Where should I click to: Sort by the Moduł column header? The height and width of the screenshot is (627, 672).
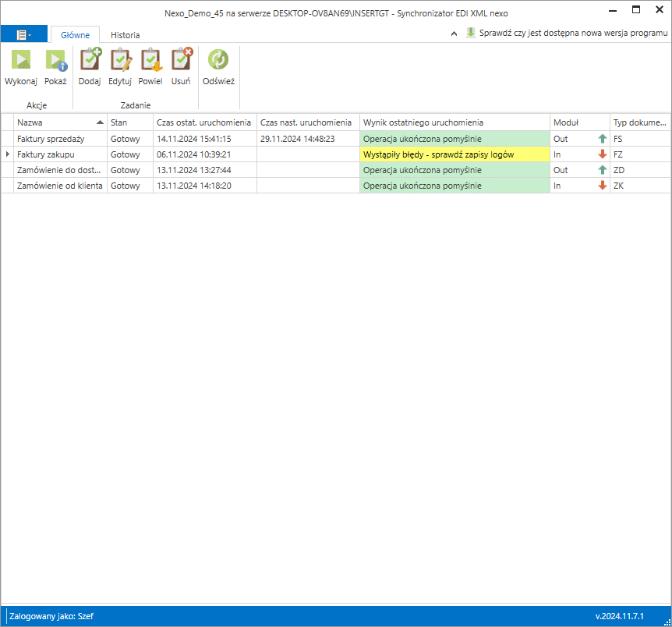(x=580, y=122)
